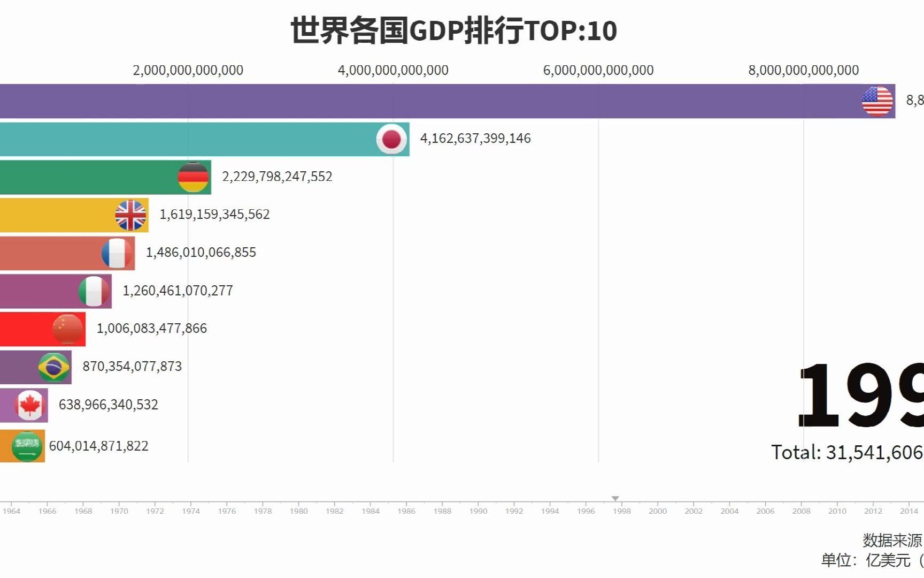This screenshot has width=924, height=578.
Task: Click the Germany flag icon
Action: pyautogui.click(x=193, y=177)
